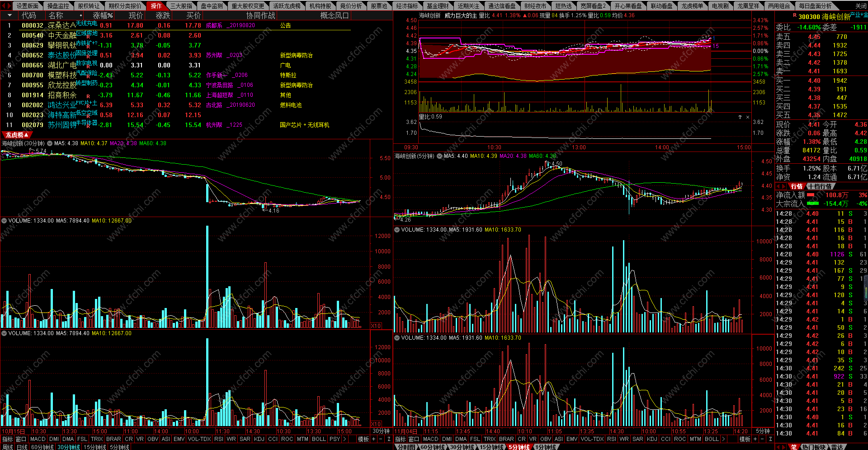Switch right chart to 1分钟线 period
This screenshot has height=450, width=868.
[x=546, y=447]
